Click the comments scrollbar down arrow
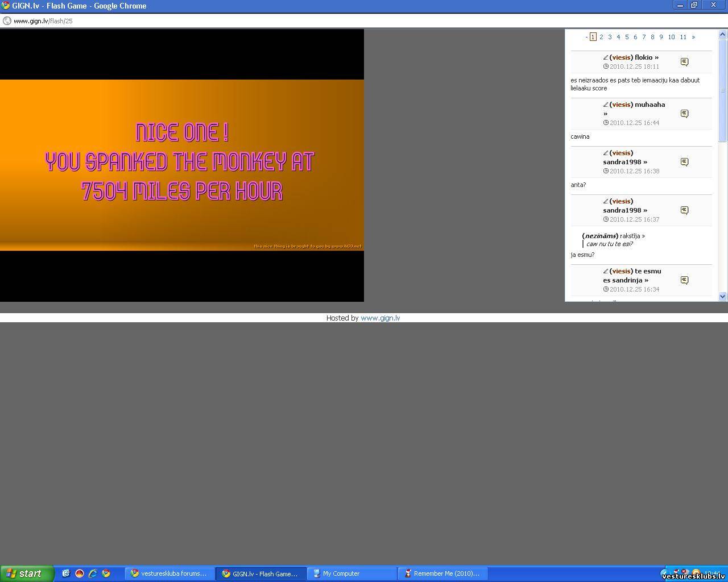 click(723, 296)
